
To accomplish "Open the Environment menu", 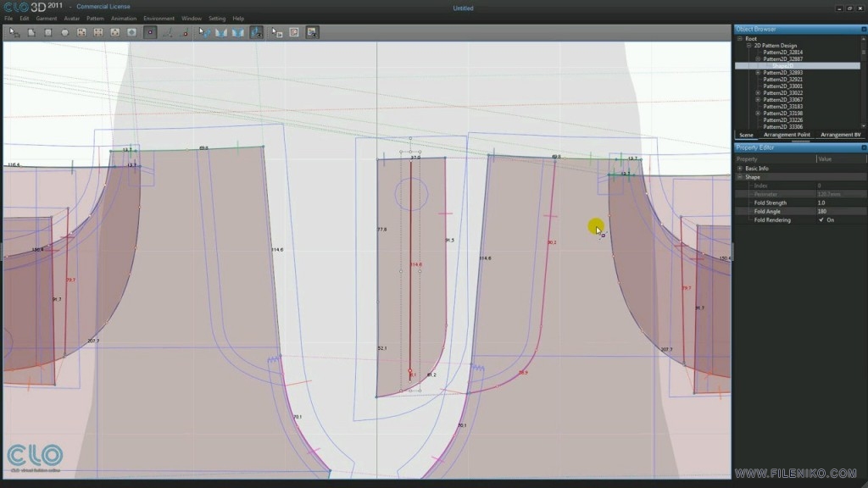I will 159,19.
